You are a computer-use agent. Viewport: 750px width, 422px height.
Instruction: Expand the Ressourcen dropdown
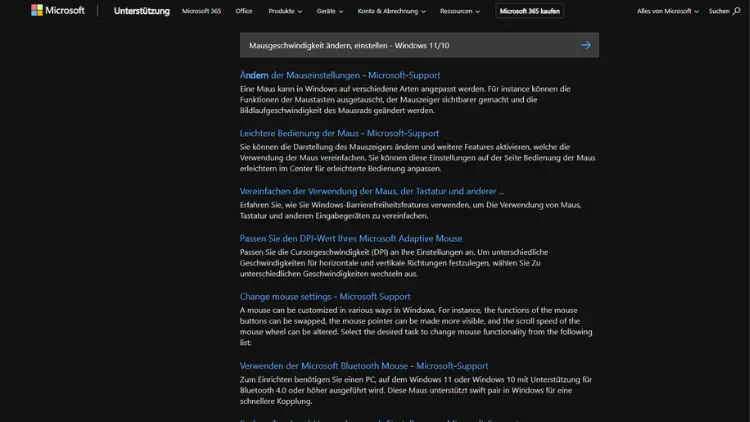(x=460, y=11)
